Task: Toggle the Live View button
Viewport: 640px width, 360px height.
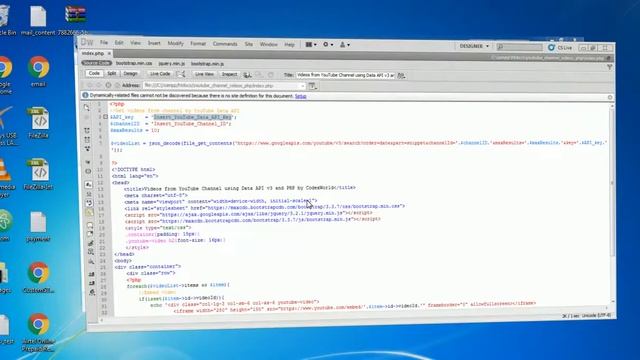Action: [x=204, y=74]
